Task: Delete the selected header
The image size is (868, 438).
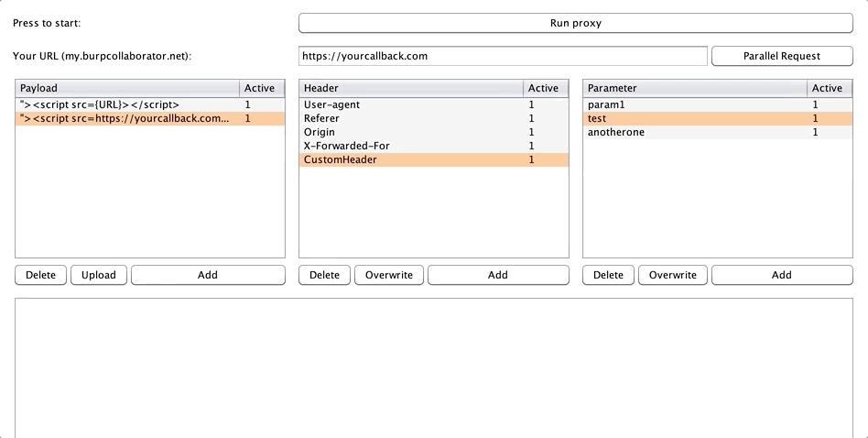Action: click(x=324, y=275)
